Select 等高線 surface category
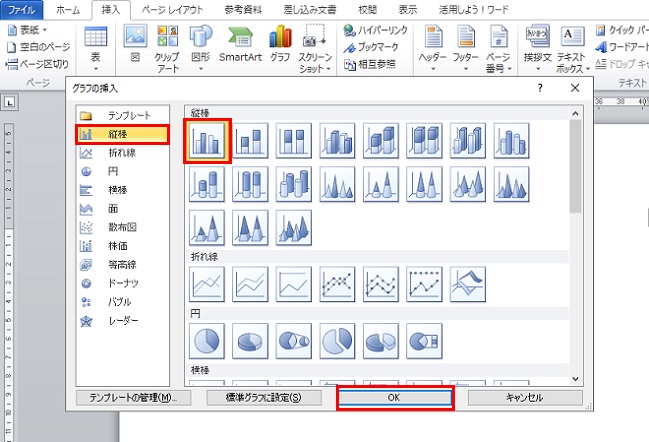Viewport: 649px width, 442px height. (x=123, y=264)
